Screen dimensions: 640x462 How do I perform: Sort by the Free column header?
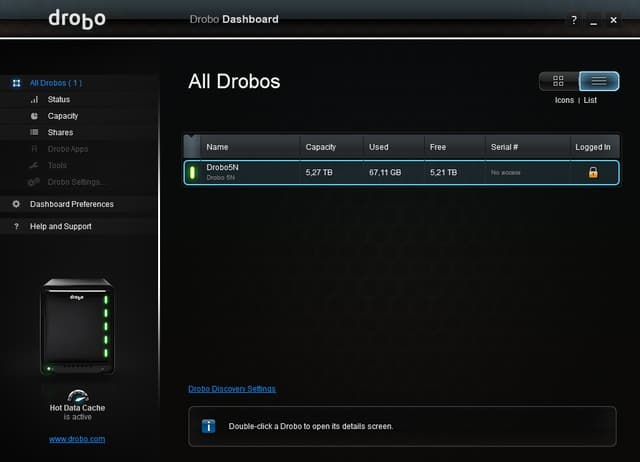(x=455, y=147)
